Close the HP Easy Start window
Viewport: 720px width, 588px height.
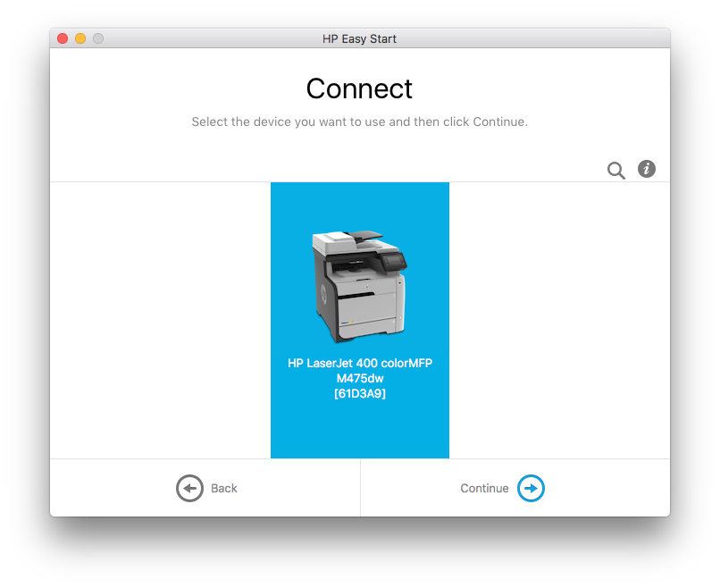coord(63,38)
